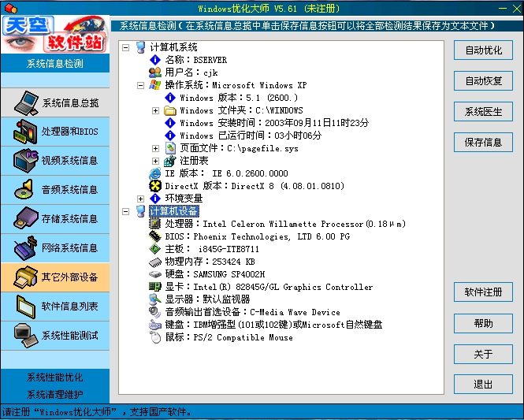Click 保存信息 to save results
Screen dimensions: 524x420
[x=483, y=143]
